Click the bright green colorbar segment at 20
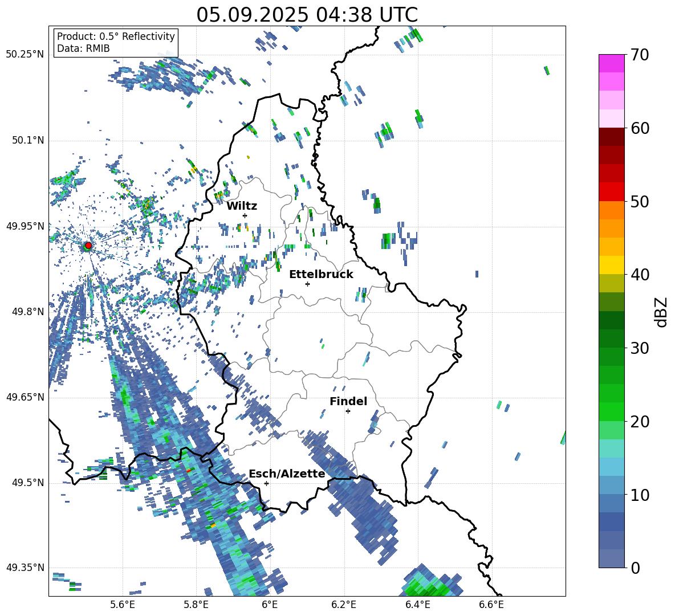 611,411
